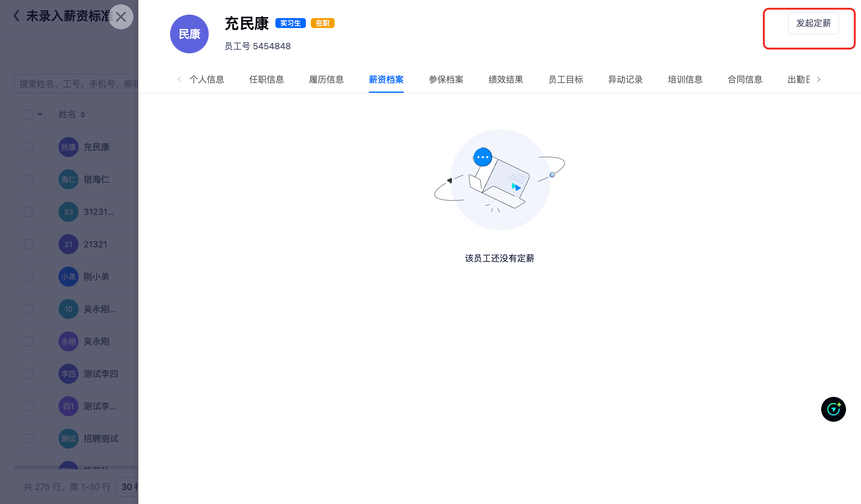Check the box for 测试李四
This screenshot has height=504, width=861.
[29, 374]
